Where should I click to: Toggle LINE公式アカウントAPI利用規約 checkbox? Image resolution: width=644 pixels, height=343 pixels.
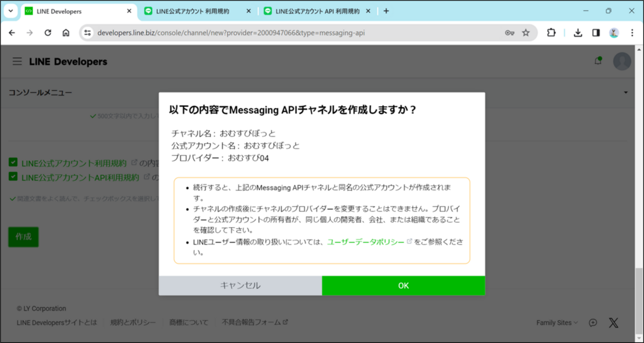13,177
